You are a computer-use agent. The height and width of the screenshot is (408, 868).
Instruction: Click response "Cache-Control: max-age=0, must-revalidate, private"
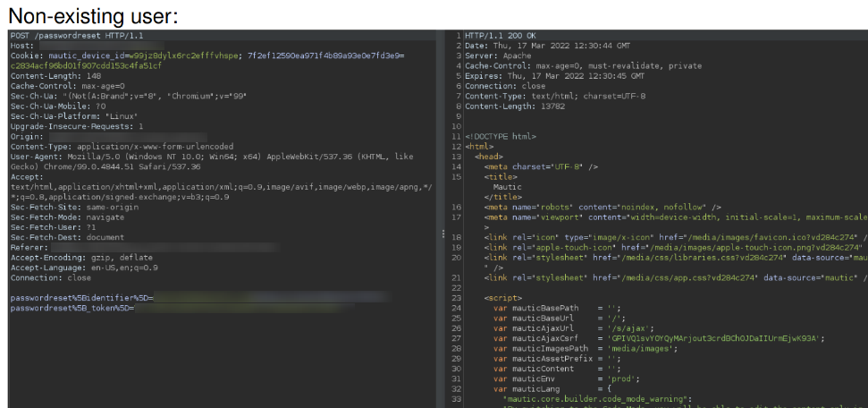[x=584, y=66]
